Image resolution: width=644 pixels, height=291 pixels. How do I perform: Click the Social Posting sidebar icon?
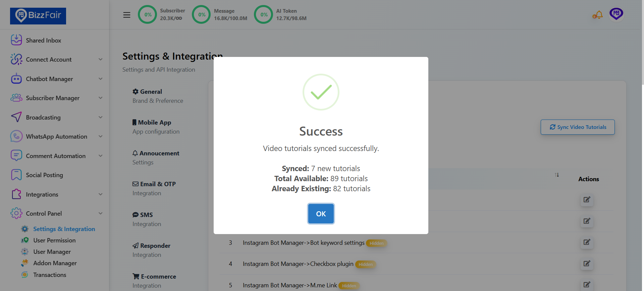coord(16,175)
